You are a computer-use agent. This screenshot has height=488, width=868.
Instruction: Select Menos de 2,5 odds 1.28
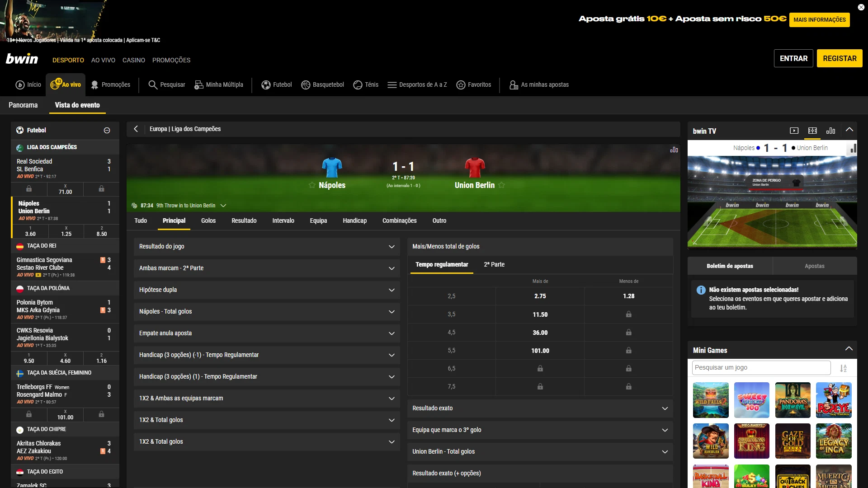(x=628, y=296)
